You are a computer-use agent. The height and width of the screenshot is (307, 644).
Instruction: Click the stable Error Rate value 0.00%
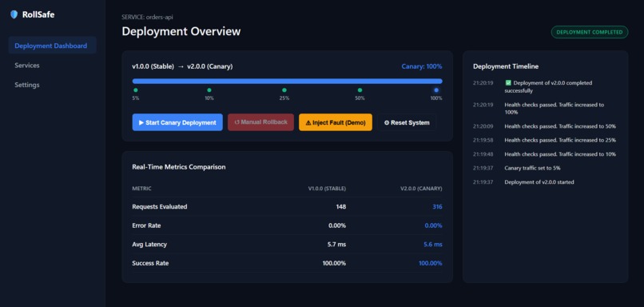337,225
